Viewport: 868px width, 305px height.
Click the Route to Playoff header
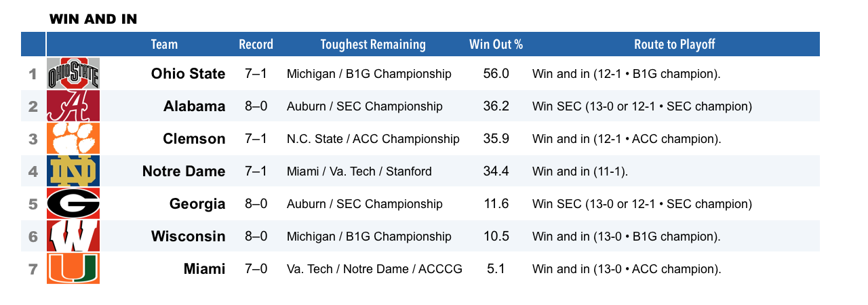(x=675, y=45)
